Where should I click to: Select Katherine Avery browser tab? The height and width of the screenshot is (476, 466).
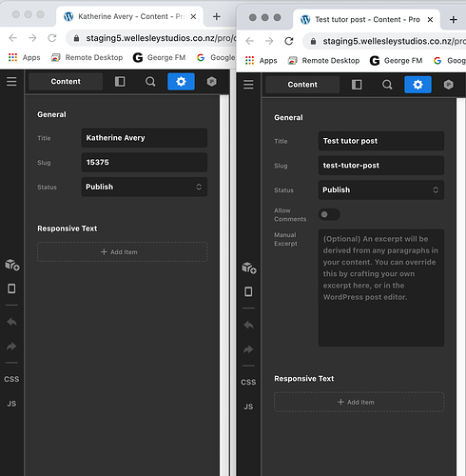tap(130, 16)
